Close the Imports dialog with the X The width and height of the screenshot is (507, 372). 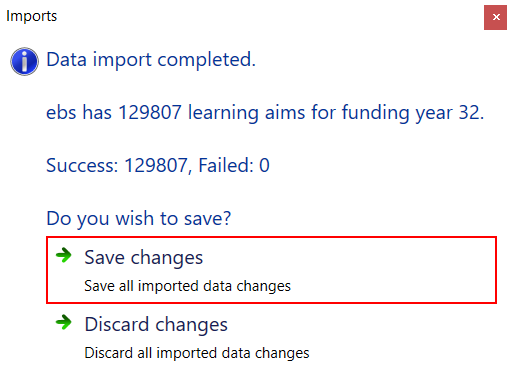click(496, 17)
